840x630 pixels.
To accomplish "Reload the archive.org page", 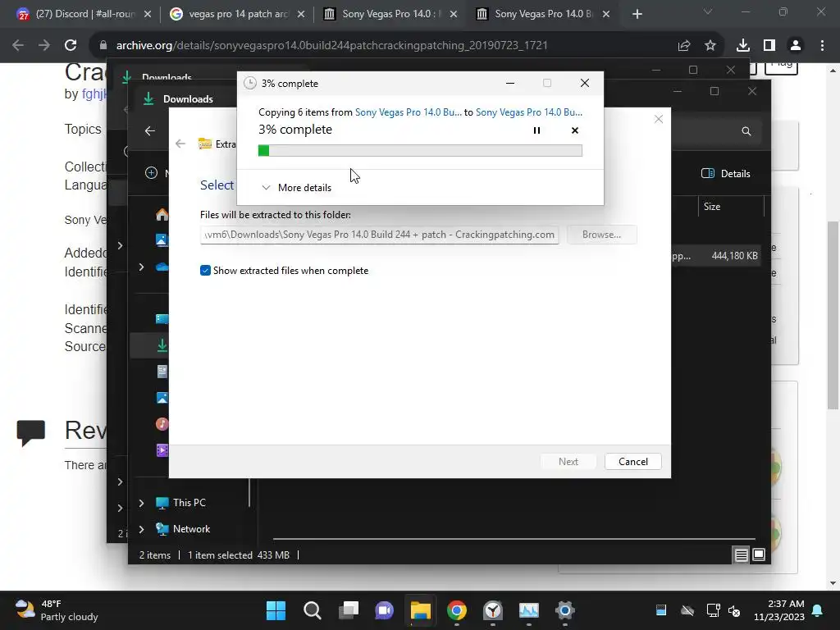I will click(x=71, y=46).
